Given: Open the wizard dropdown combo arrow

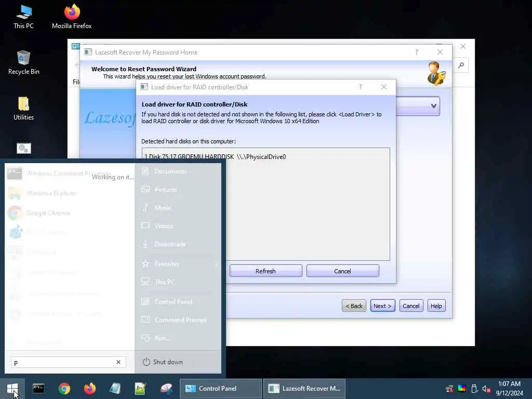Looking at the screenshot, I should tap(434, 106).
